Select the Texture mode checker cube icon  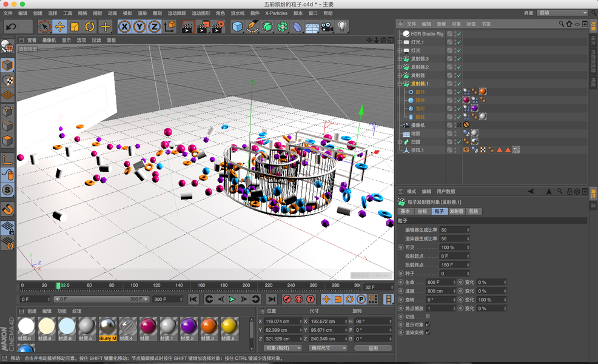click(8, 81)
